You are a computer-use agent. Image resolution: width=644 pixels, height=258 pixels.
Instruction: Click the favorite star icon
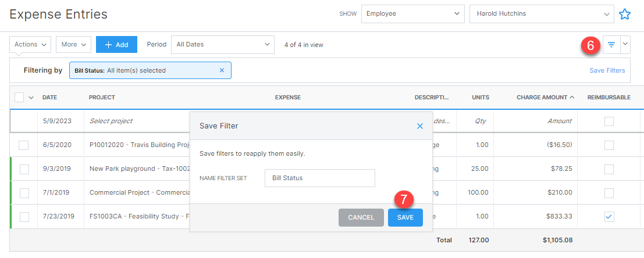point(624,14)
